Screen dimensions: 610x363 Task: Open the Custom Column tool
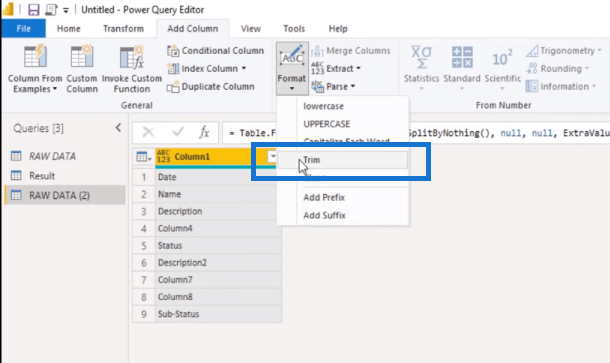[82, 69]
